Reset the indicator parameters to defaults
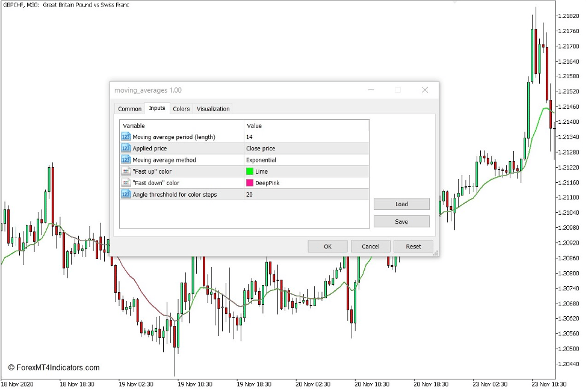The image size is (588, 389). (x=413, y=246)
